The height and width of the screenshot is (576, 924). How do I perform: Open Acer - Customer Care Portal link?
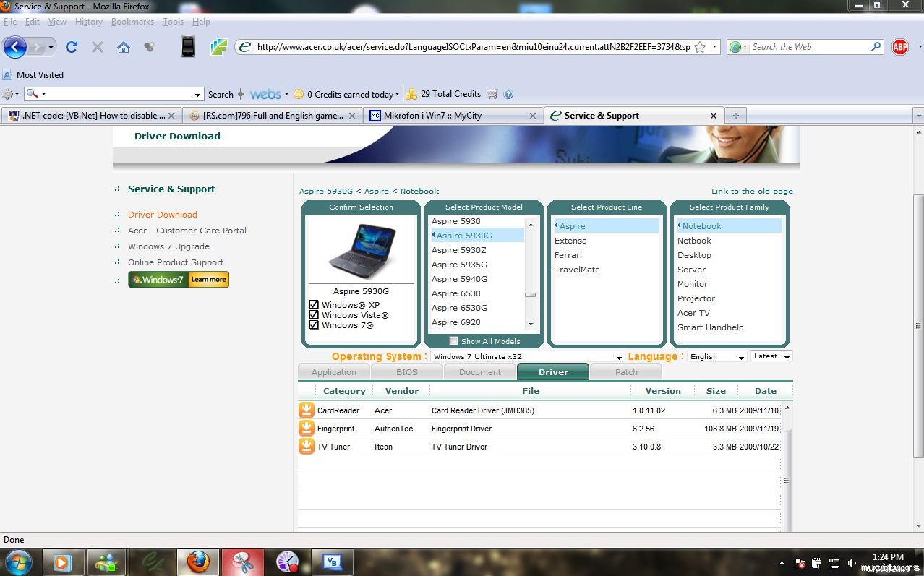[187, 231]
